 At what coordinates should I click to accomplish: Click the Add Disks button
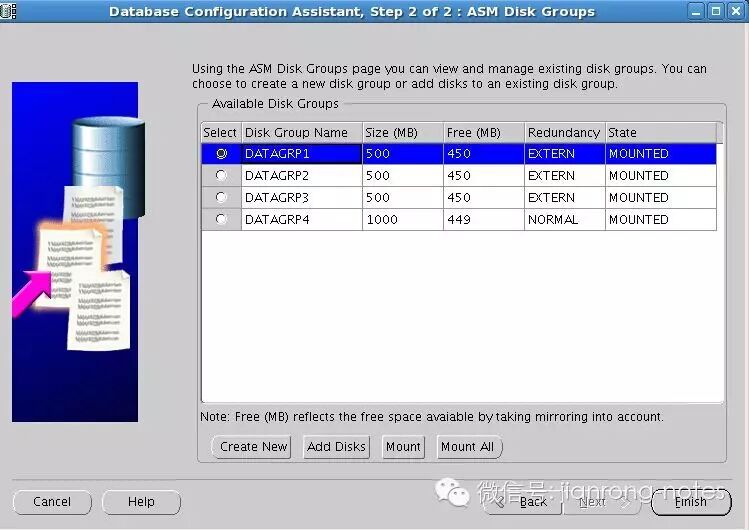tap(336, 447)
